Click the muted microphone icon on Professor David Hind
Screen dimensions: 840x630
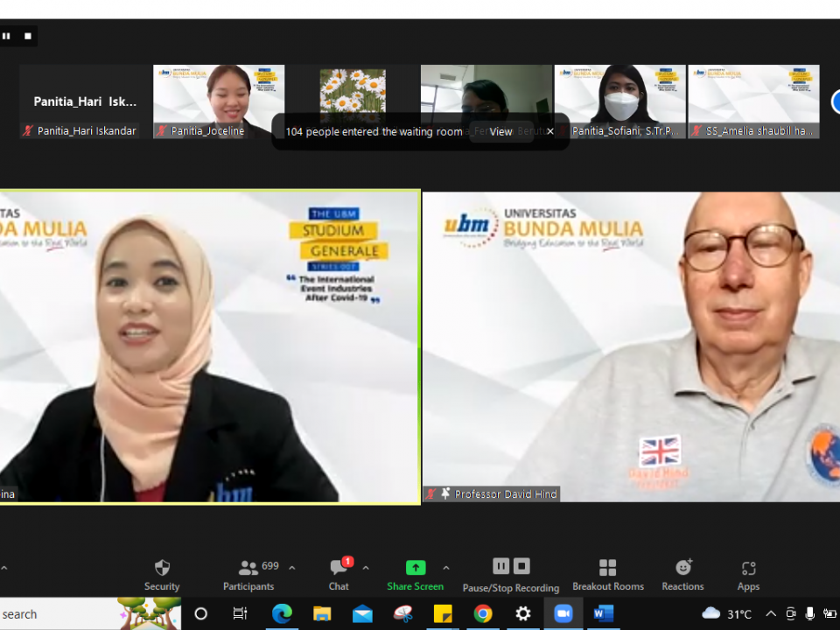430,493
